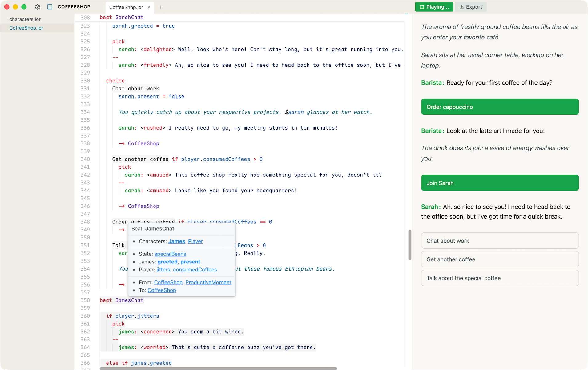
Task: Click the horizontal editor scrollbar
Action: click(x=218, y=368)
